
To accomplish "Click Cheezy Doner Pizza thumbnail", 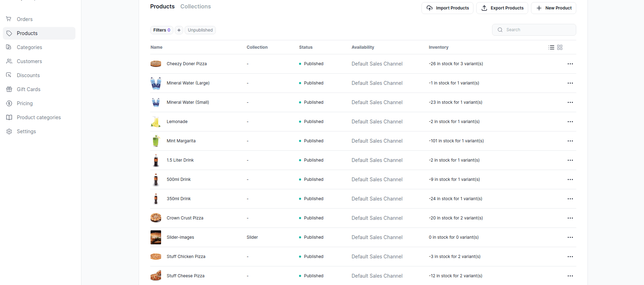I will click(156, 64).
